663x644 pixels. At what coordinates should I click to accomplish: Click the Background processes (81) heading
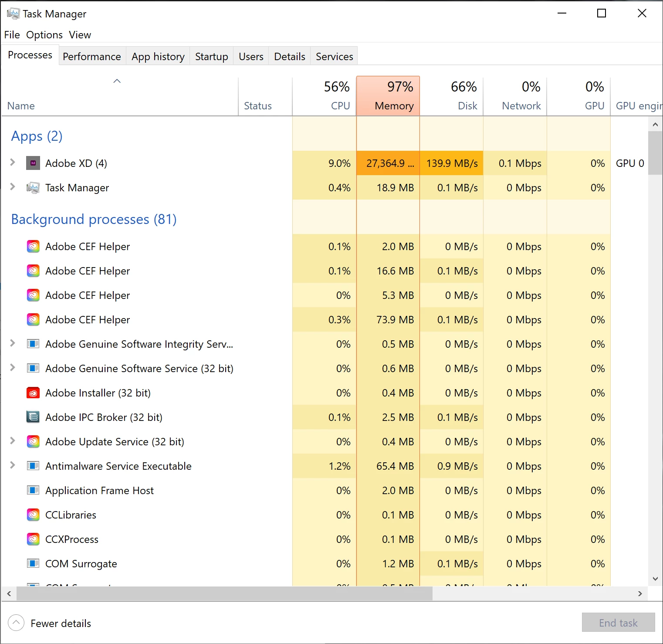94,219
